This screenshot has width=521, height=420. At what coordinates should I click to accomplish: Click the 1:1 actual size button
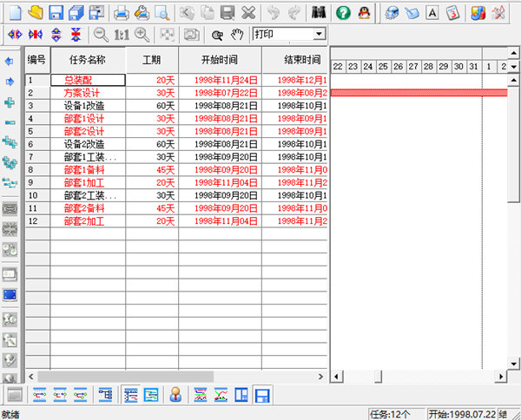pyautogui.click(x=122, y=35)
